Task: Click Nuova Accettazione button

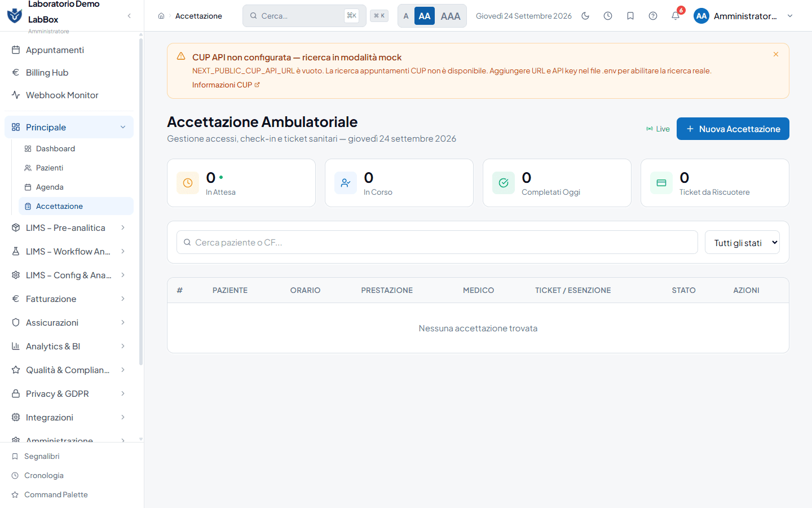Action: pyautogui.click(x=733, y=129)
